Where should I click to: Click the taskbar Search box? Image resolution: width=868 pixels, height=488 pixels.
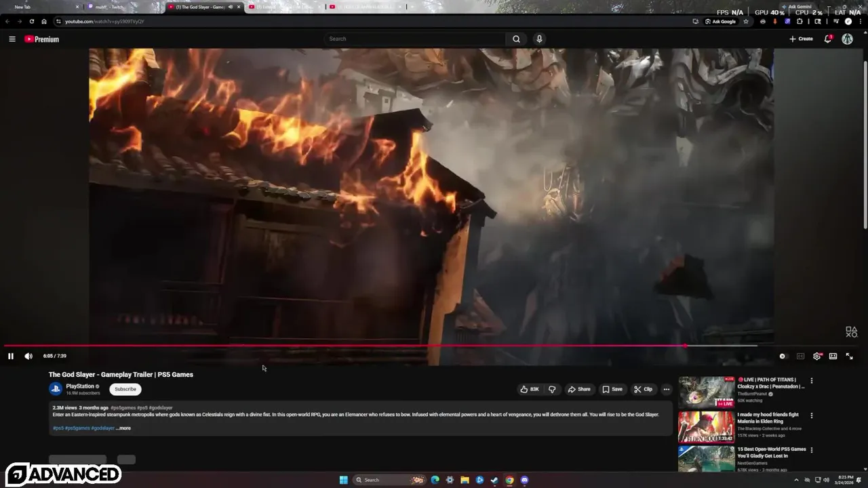coord(390,480)
